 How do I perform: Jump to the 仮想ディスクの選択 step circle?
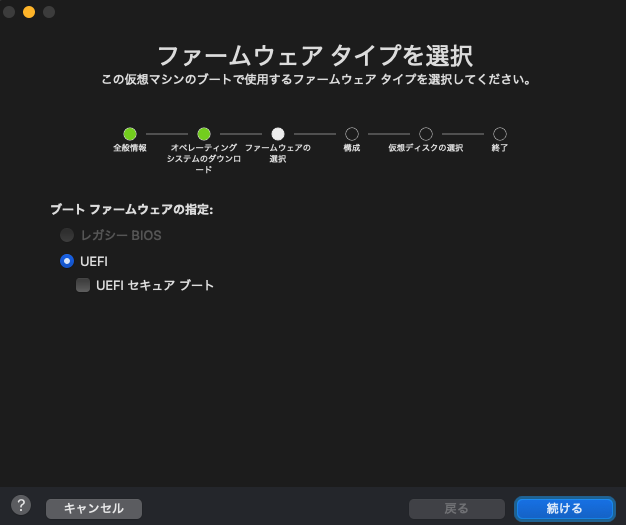coord(426,134)
